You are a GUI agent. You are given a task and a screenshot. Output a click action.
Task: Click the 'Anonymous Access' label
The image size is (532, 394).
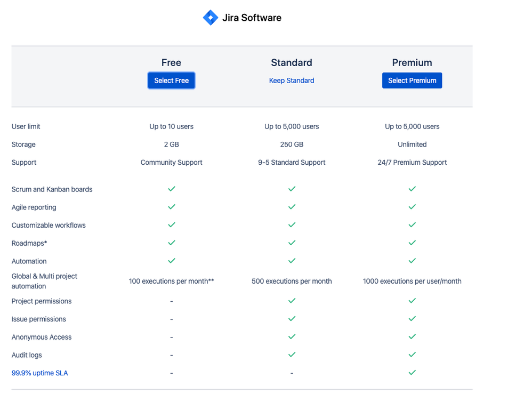pyautogui.click(x=42, y=337)
